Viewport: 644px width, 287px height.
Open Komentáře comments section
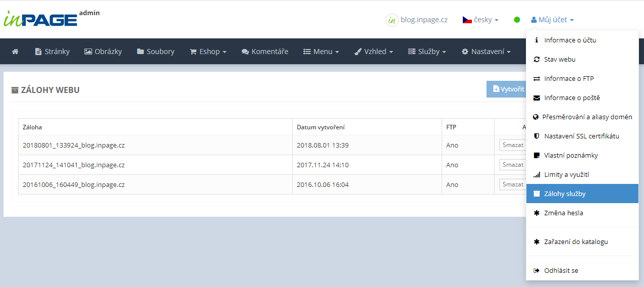[x=265, y=52]
